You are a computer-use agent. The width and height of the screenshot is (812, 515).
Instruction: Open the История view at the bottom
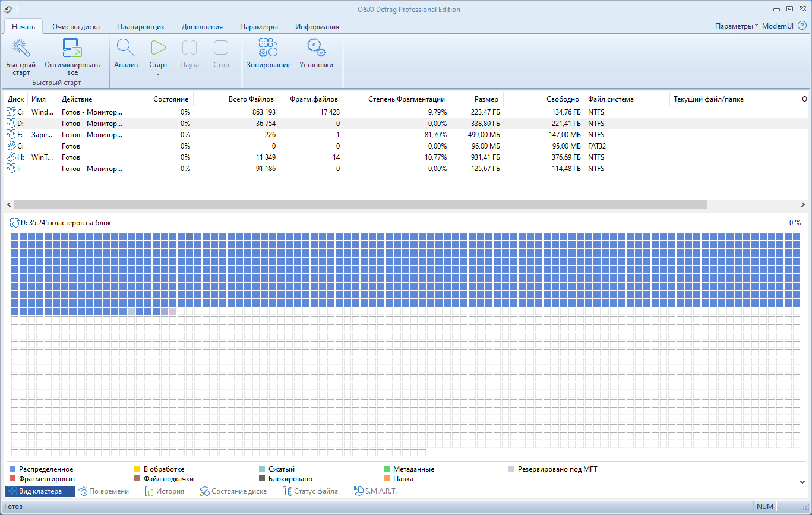[x=167, y=491]
